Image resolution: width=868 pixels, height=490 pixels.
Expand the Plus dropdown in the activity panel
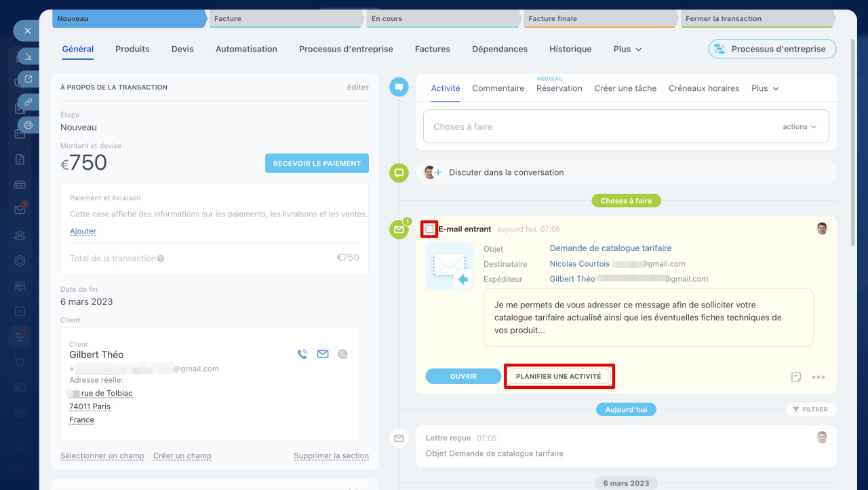[x=765, y=88]
